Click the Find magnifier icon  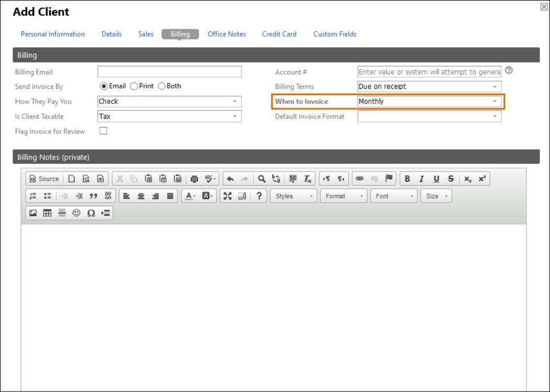(x=262, y=179)
